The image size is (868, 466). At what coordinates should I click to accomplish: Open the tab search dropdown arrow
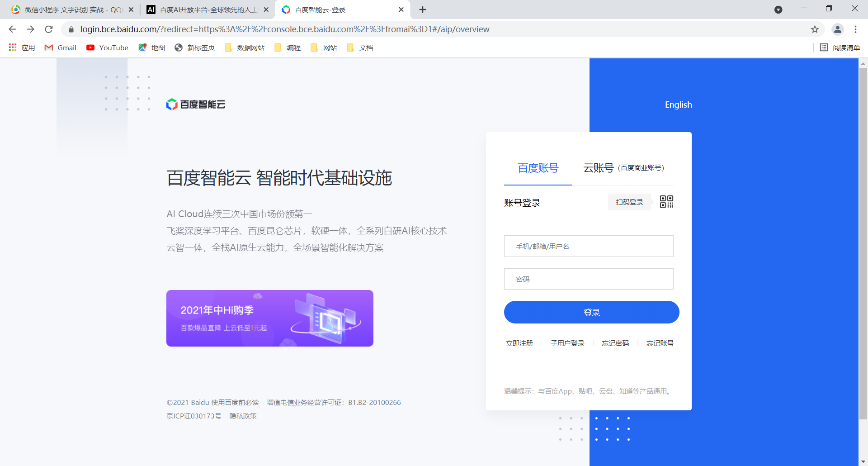778,10
